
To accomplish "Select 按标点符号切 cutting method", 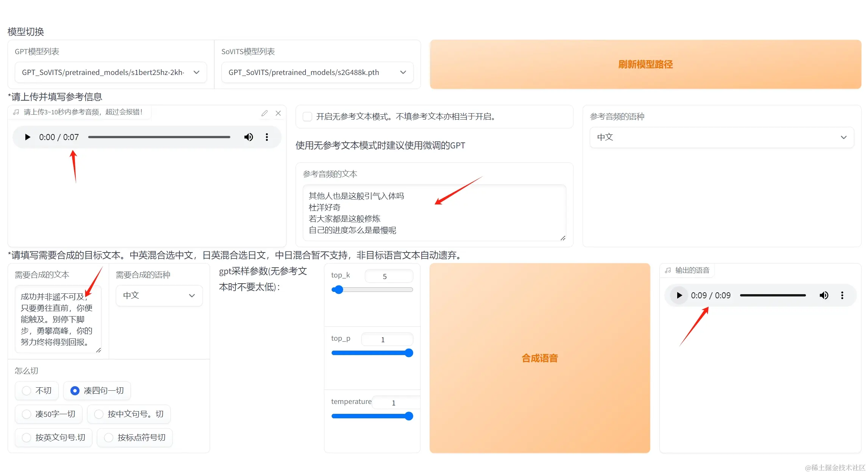I will tap(109, 438).
